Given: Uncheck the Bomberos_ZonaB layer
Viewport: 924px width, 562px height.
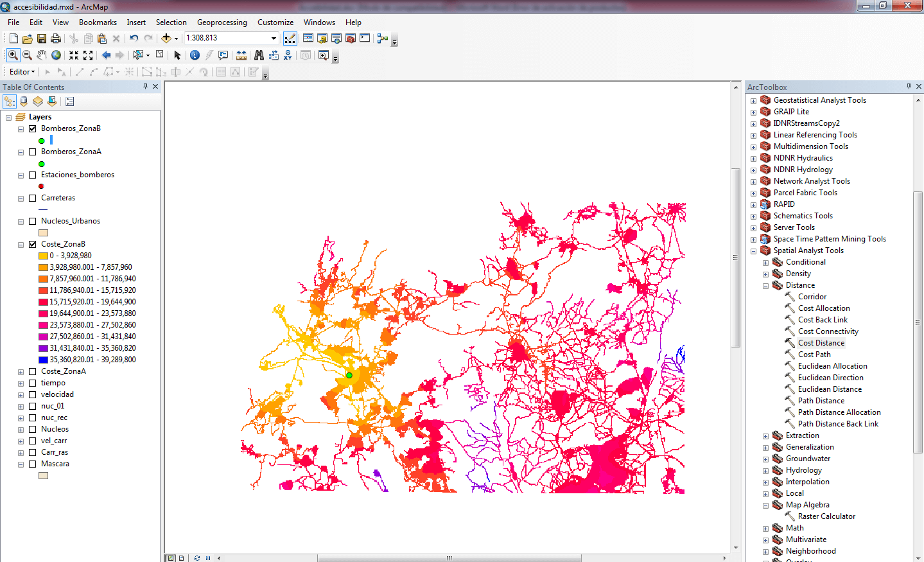Looking at the screenshot, I should tap(33, 128).
